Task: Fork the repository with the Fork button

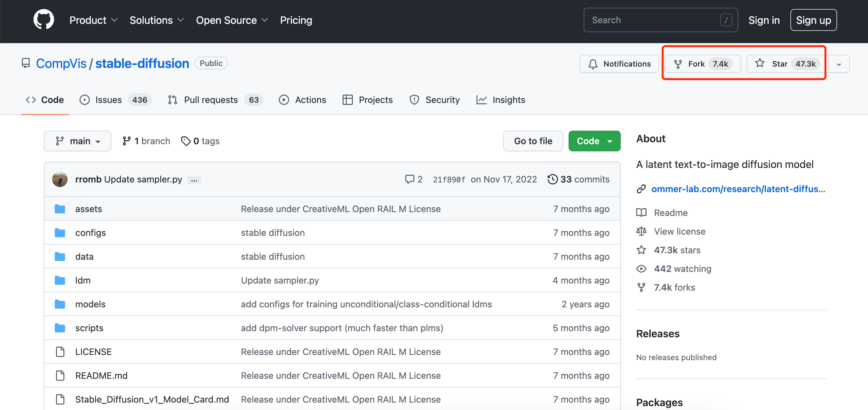Action: coord(703,64)
